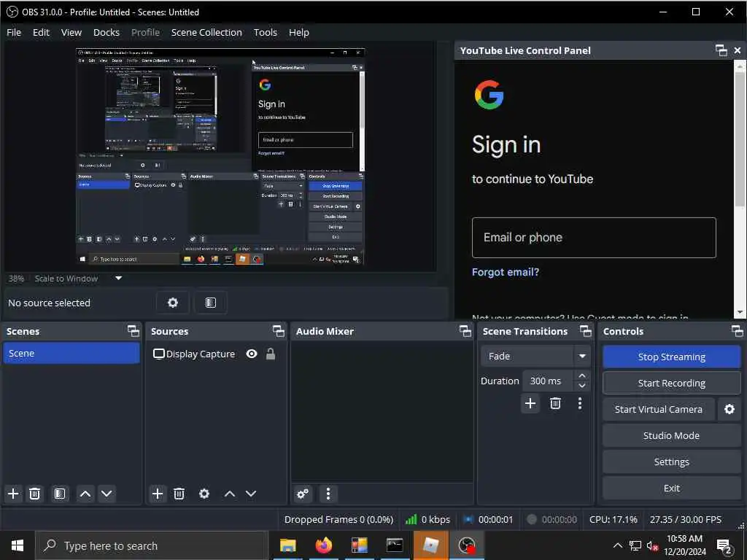
Task: Float the Audio Mixer dock panel
Action: (x=465, y=331)
